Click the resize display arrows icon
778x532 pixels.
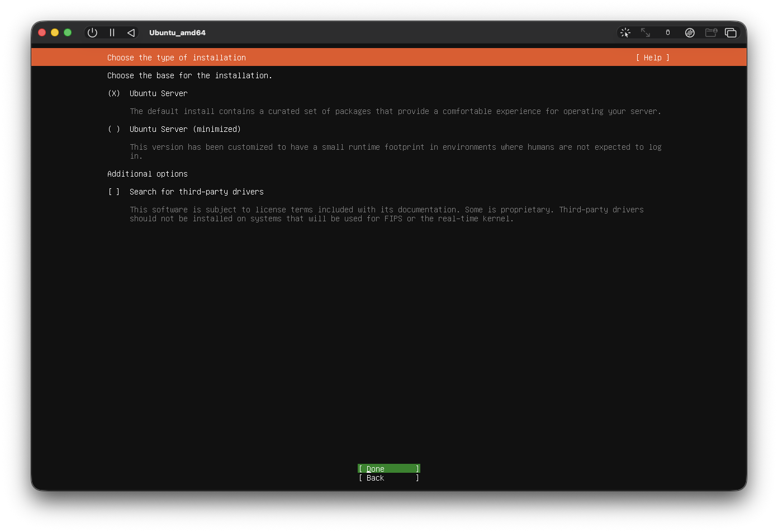point(646,32)
